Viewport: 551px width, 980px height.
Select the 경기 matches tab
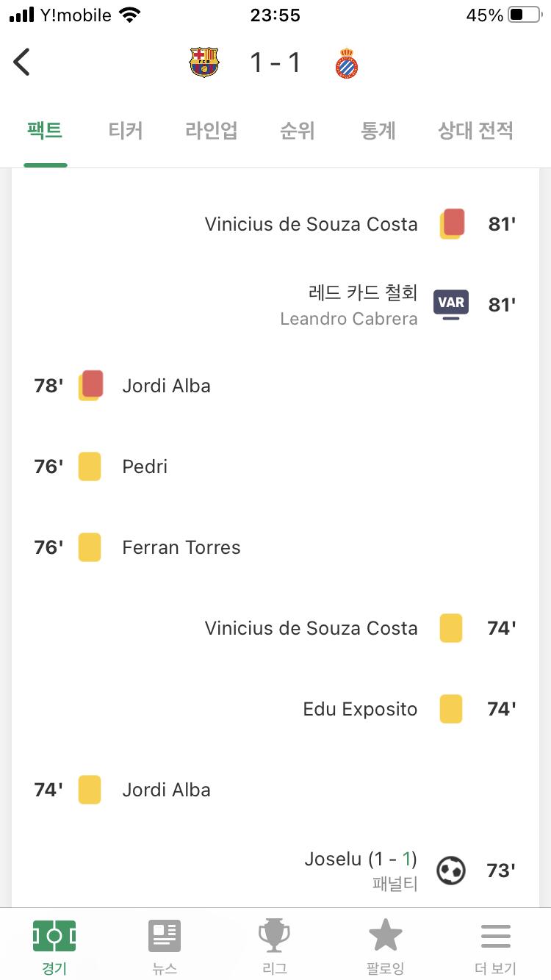click(54, 946)
